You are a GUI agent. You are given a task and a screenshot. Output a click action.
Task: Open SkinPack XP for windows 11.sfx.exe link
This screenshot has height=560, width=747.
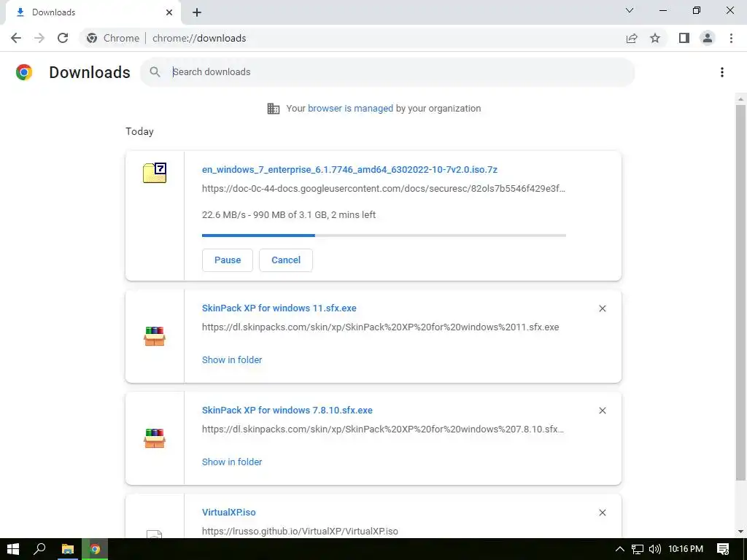[279, 308]
